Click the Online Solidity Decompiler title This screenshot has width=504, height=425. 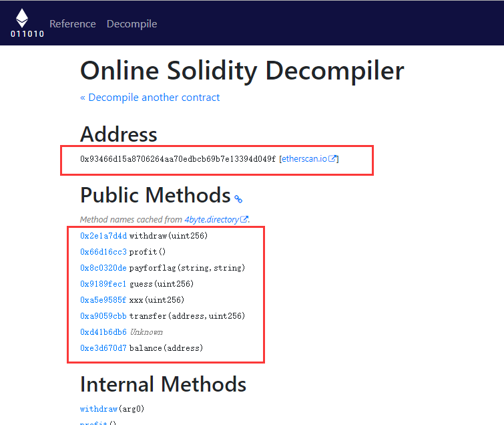point(242,70)
